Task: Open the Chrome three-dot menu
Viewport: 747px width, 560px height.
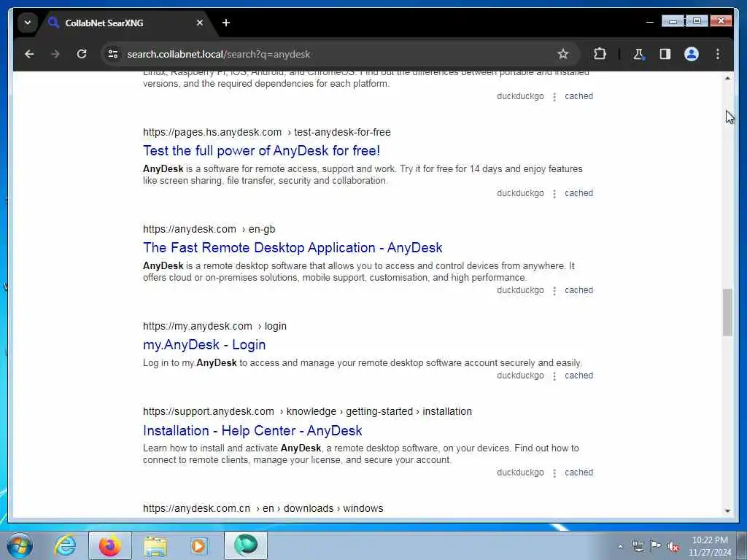Action: point(718,54)
